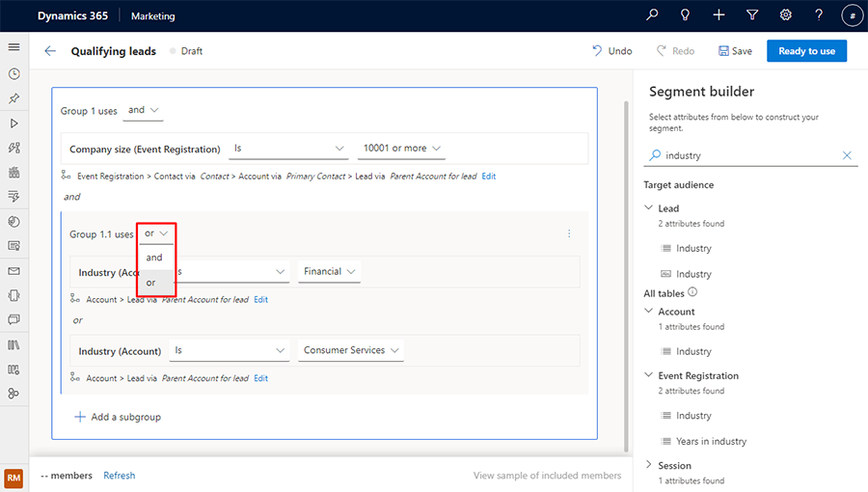Select 'or' from the operator dropdown list
The height and width of the screenshot is (492, 868).
pyautogui.click(x=151, y=283)
